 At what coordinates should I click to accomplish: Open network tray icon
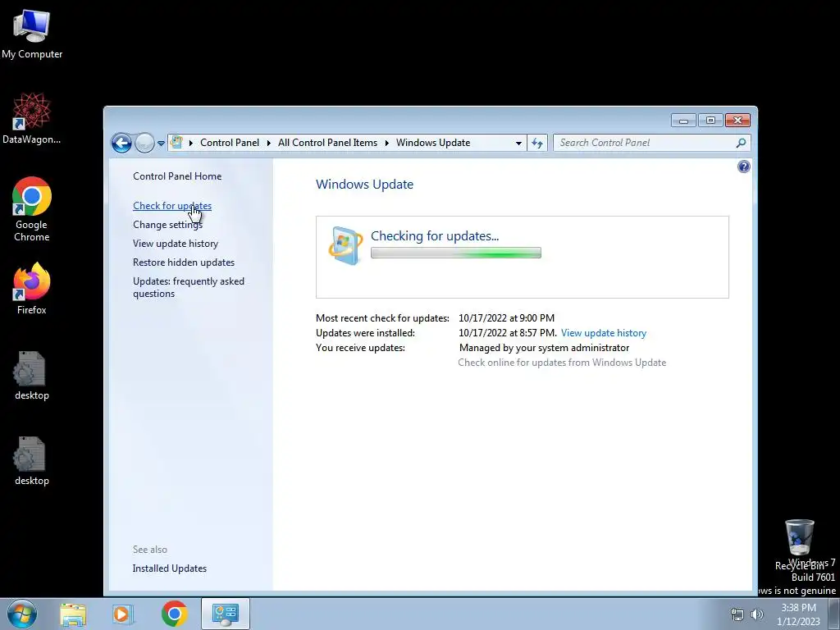tap(737, 614)
